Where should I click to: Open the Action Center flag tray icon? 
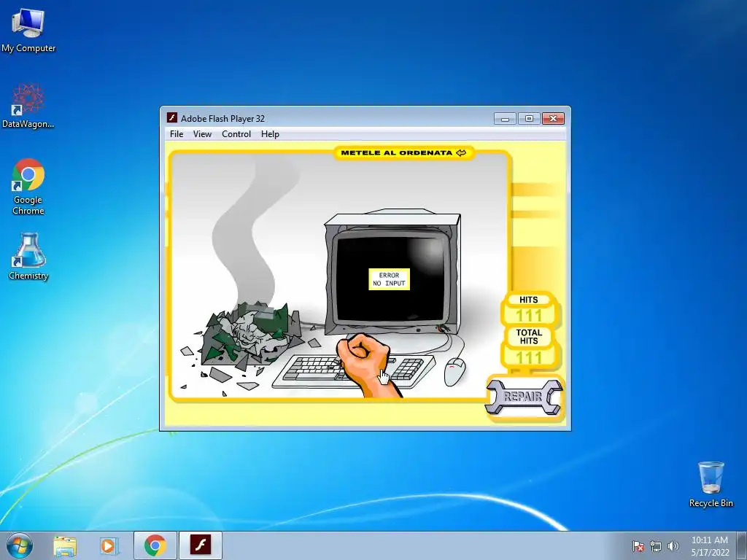pos(638,546)
